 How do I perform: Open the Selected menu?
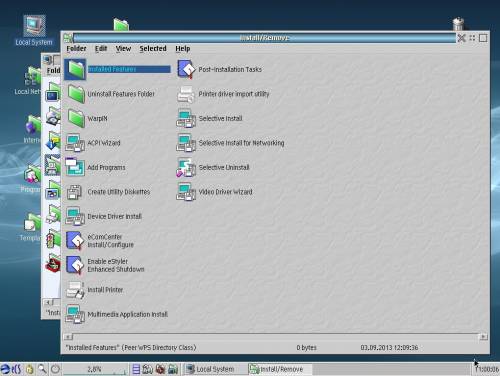153,49
